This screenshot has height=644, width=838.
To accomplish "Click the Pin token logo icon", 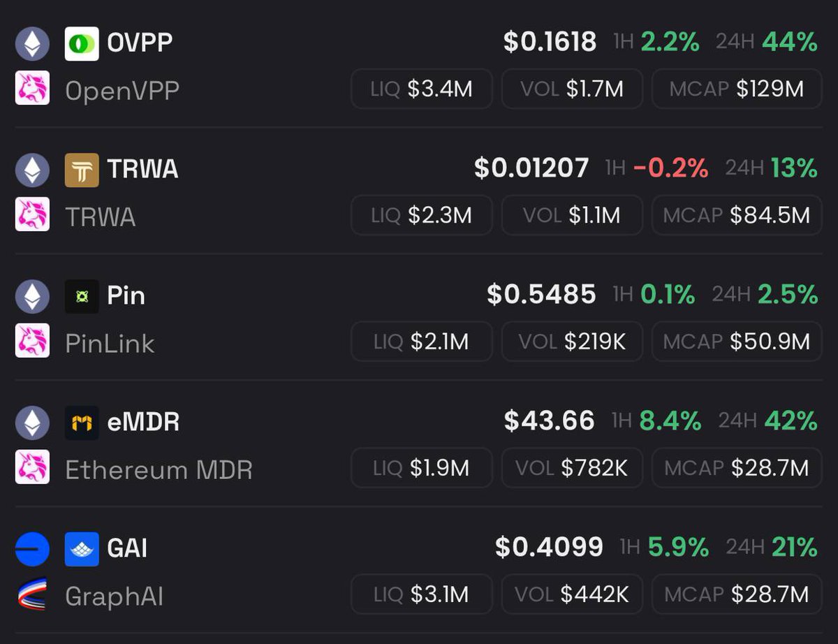I will (x=82, y=296).
